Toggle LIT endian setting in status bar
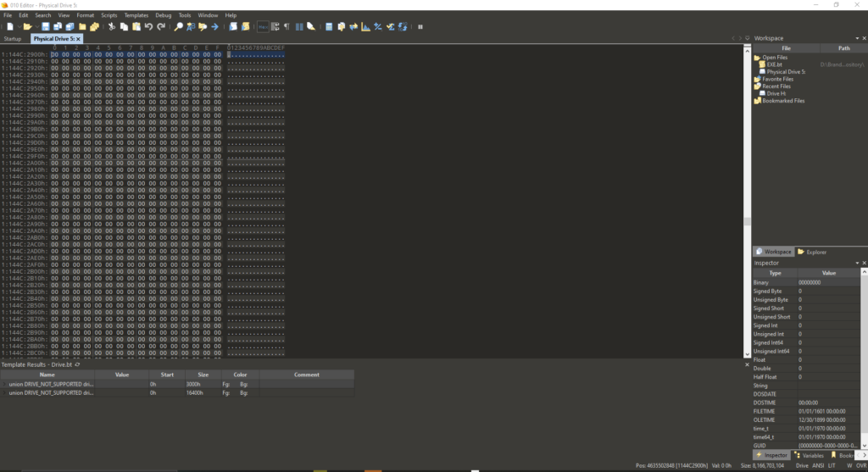This screenshot has height=472, width=868. 832,465
